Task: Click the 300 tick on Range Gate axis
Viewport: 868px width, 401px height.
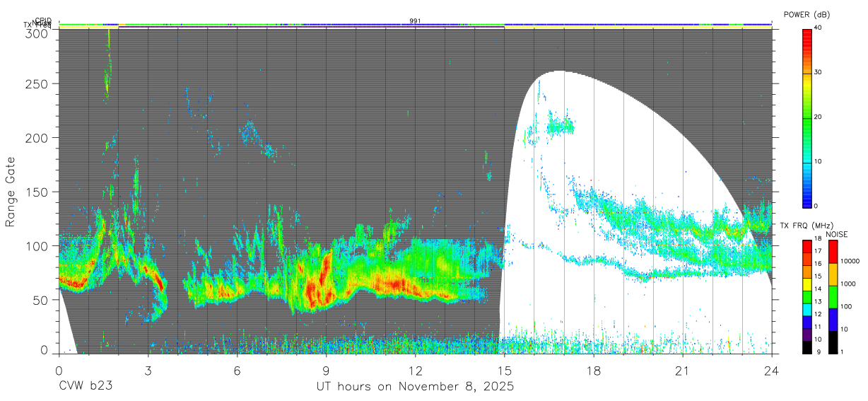Action: pyautogui.click(x=37, y=33)
